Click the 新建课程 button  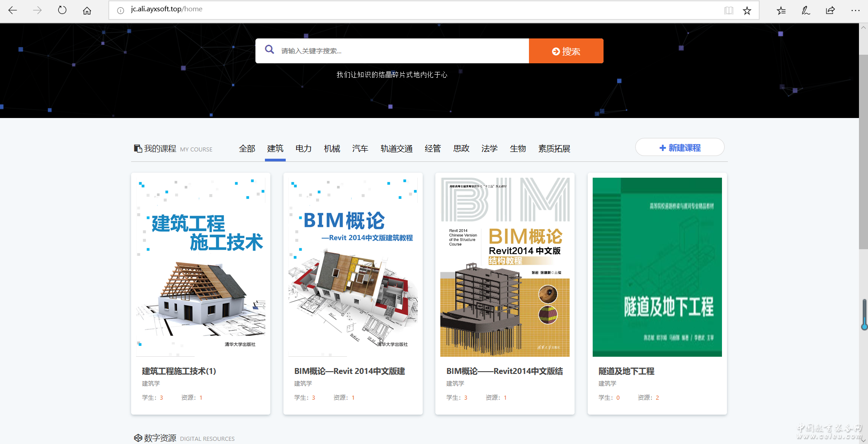(679, 148)
